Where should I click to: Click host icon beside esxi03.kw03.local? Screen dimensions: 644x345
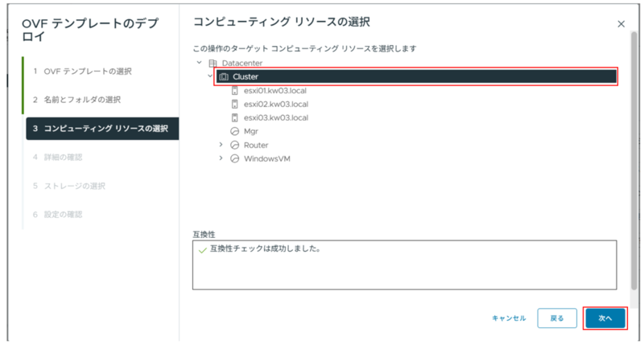(x=234, y=117)
